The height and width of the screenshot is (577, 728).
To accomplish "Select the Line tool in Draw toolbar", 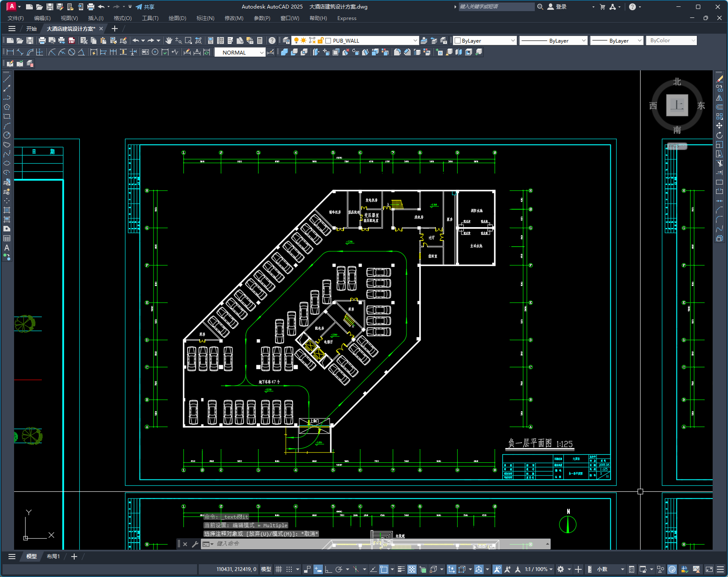I will [7, 79].
